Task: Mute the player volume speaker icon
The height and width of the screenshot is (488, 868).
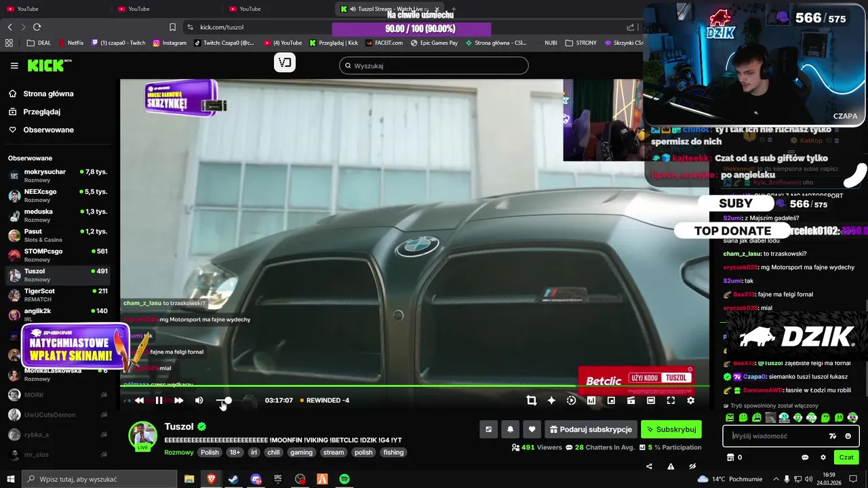Action: click(199, 401)
